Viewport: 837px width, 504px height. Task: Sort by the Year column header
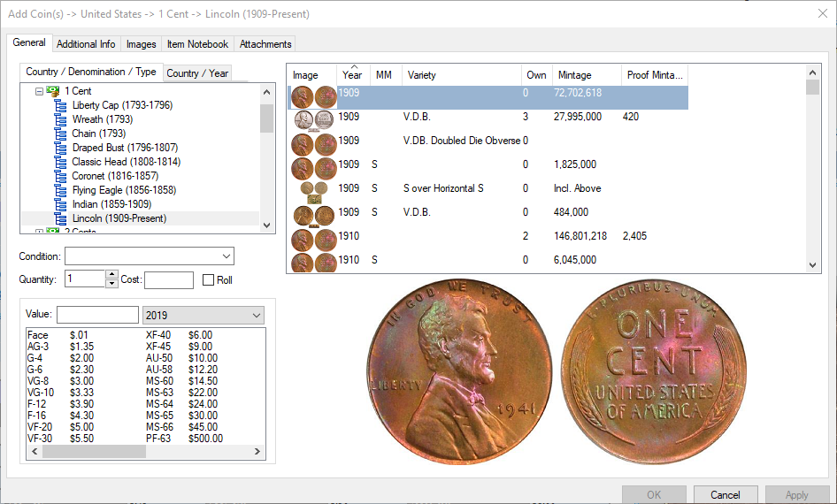coord(353,75)
